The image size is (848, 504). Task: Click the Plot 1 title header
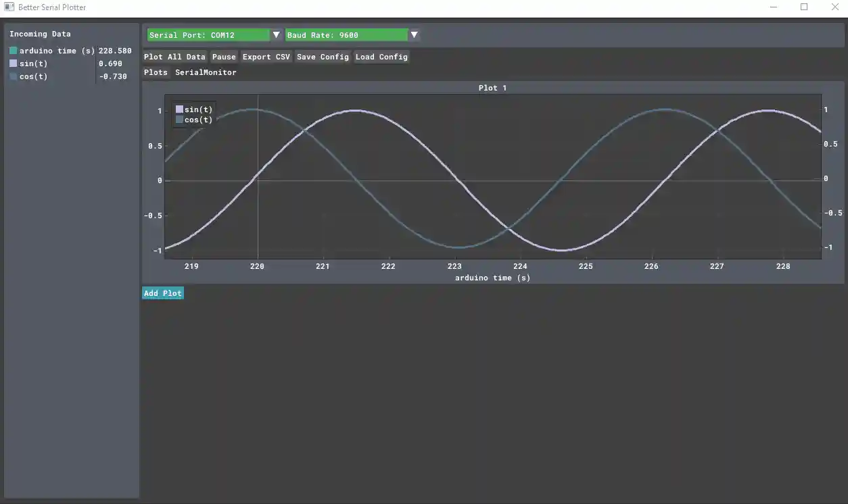pos(492,88)
